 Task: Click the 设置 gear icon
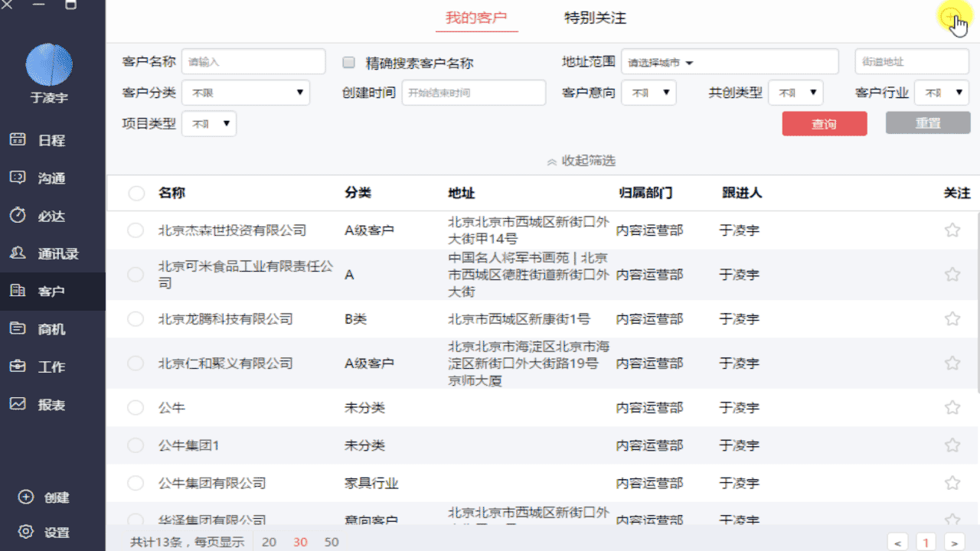[26, 532]
